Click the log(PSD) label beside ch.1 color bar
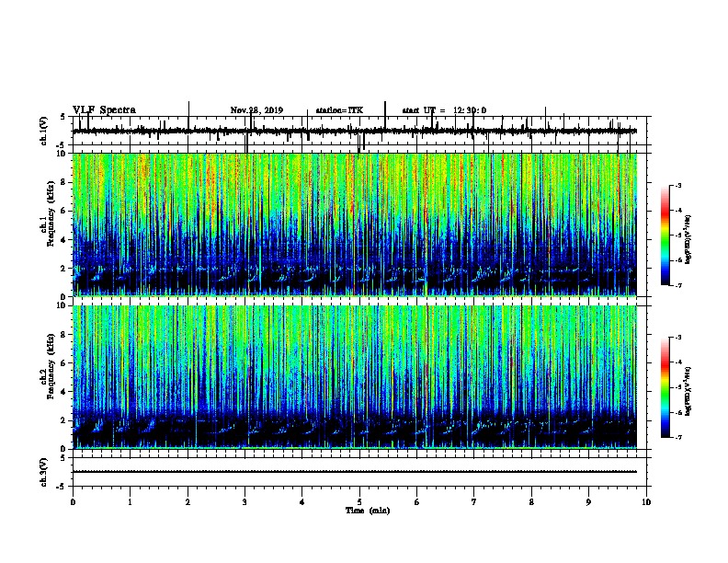 688,239
